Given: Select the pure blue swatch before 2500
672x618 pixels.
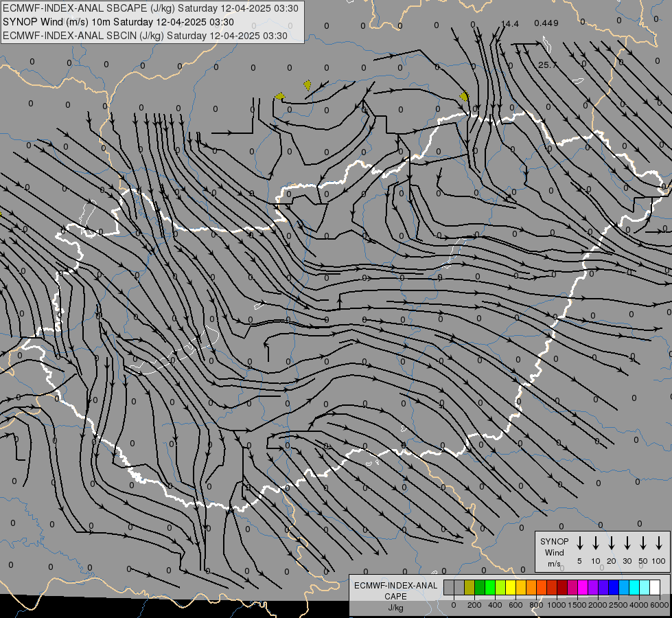Looking at the screenshot, I should click(613, 587).
